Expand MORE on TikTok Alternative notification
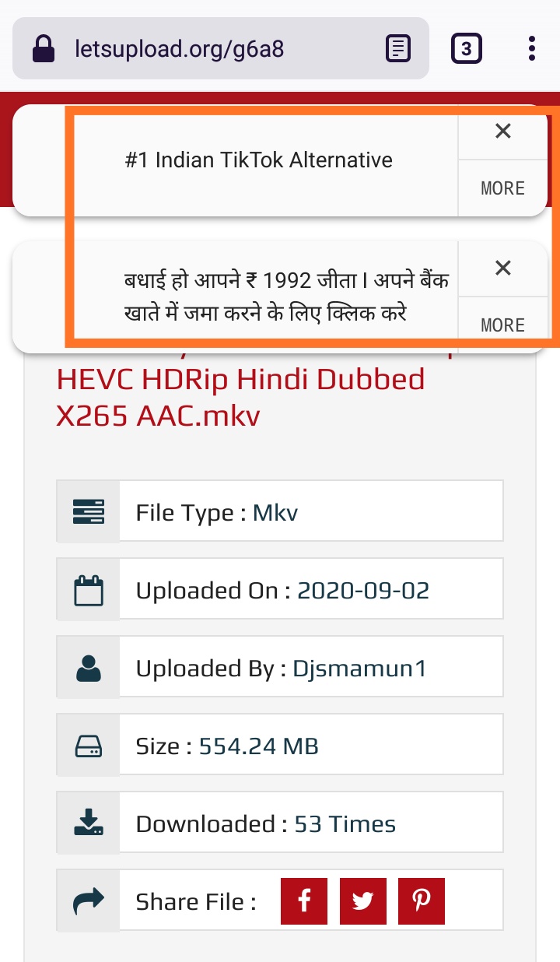The image size is (560, 962). [503, 188]
